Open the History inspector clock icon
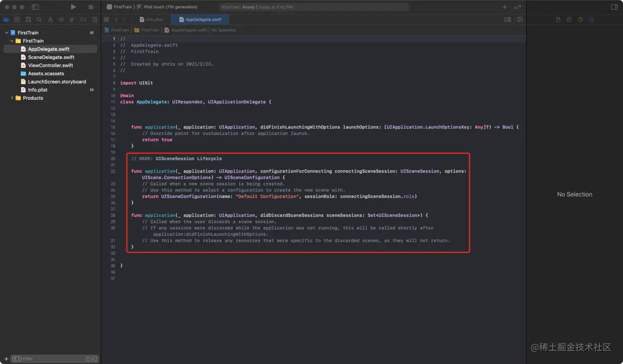This screenshot has width=623, height=364. pos(570,19)
